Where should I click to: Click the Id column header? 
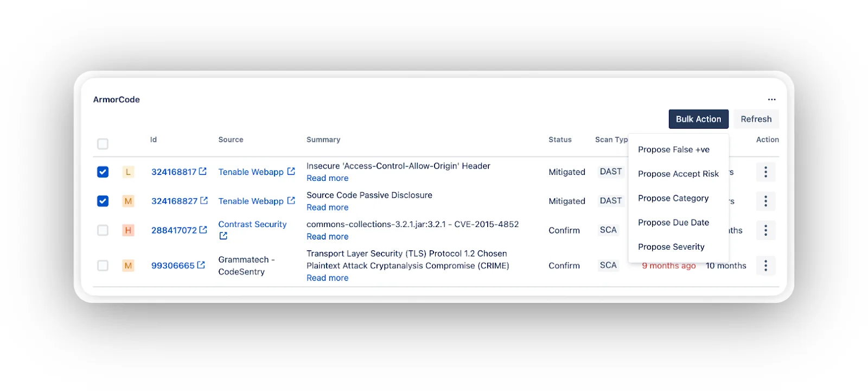154,140
